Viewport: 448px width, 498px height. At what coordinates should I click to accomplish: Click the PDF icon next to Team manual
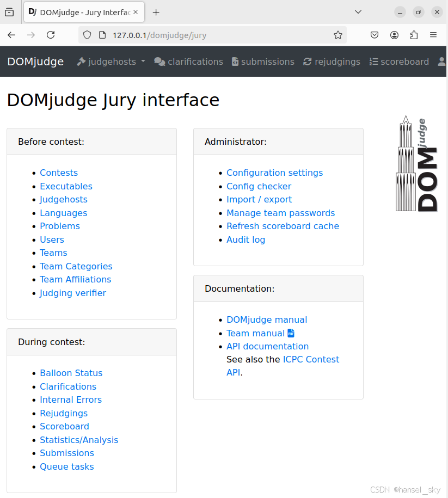291,333
